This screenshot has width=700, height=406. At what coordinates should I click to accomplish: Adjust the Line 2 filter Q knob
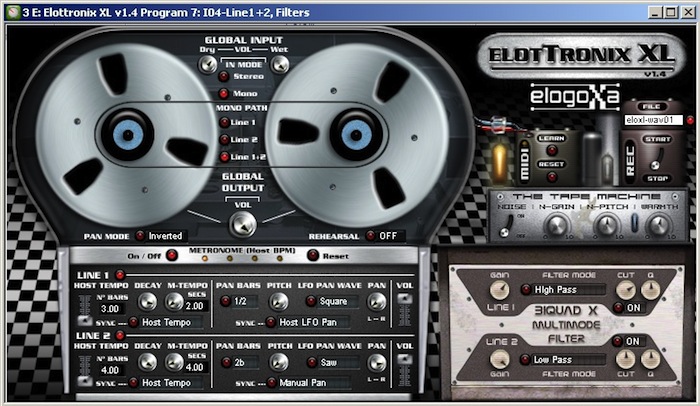(650, 360)
